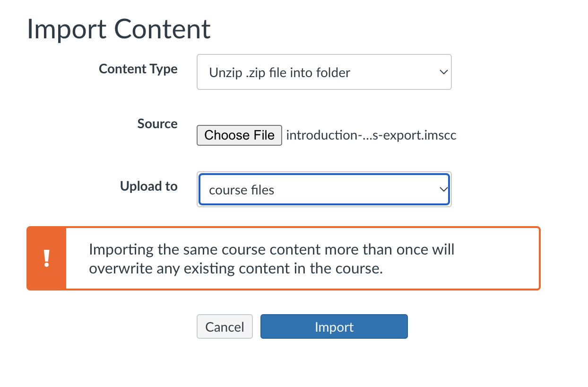Click the Import button

[x=334, y=327]
